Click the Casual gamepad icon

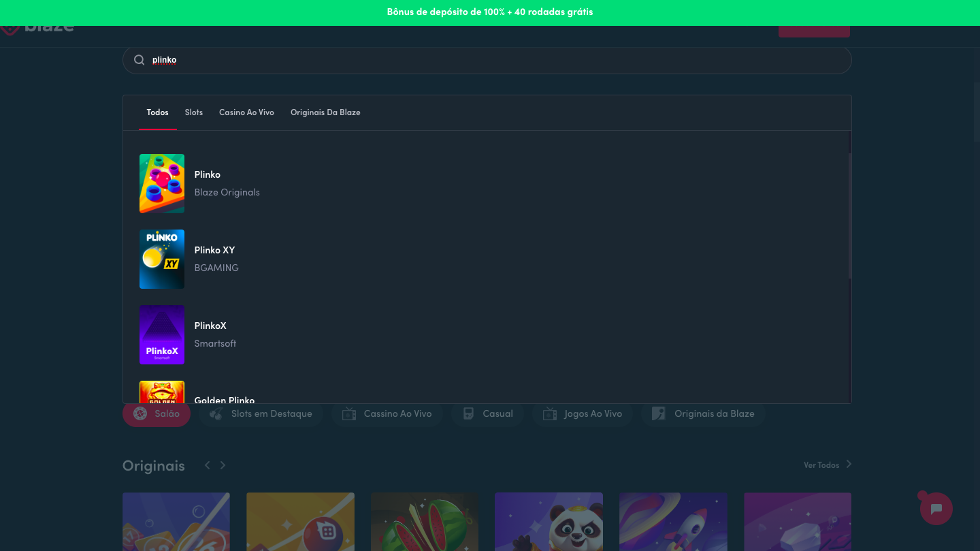point(468,413)
